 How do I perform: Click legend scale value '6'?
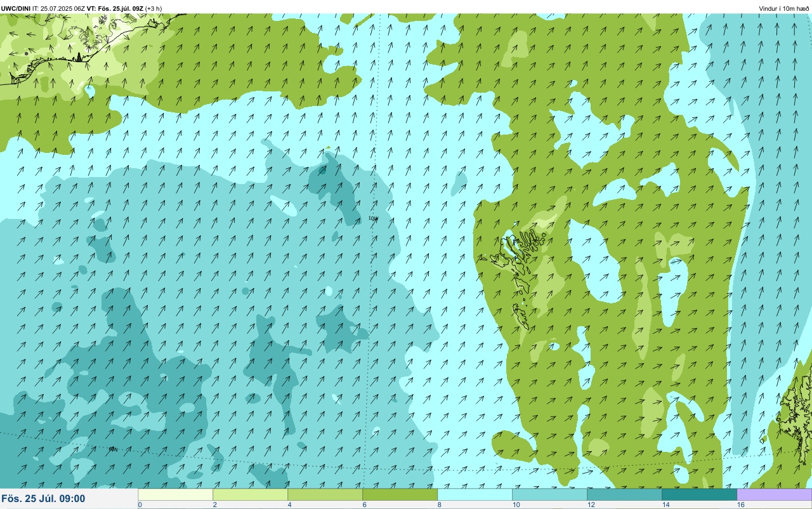365,505
